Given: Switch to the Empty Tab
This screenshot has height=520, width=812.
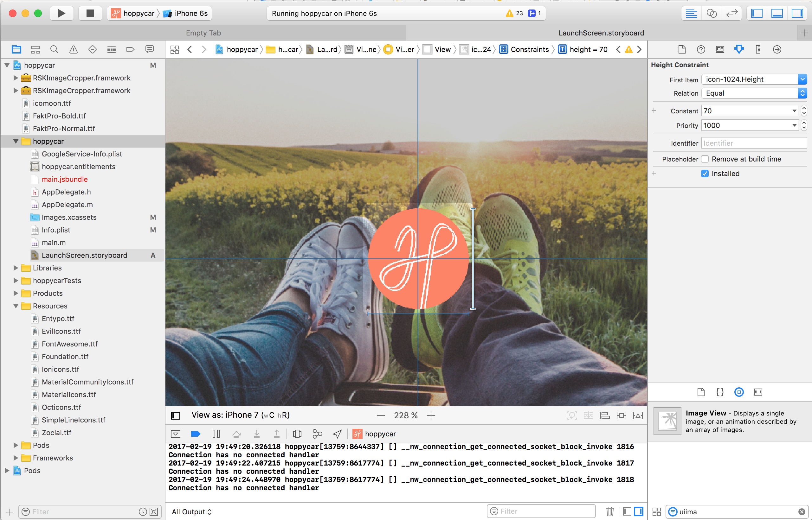Looking at the screenshot, I should point(203,33).
